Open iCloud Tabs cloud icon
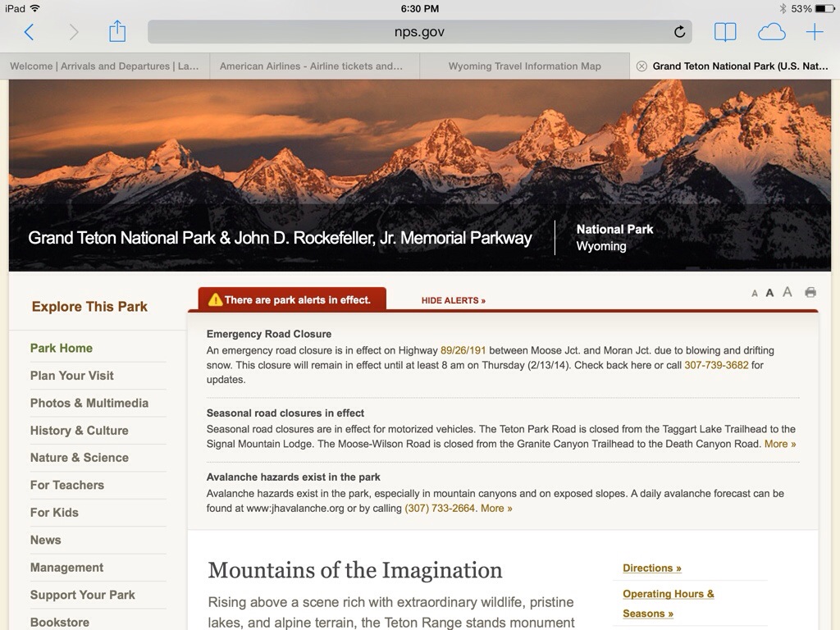 tap(771, 32)
